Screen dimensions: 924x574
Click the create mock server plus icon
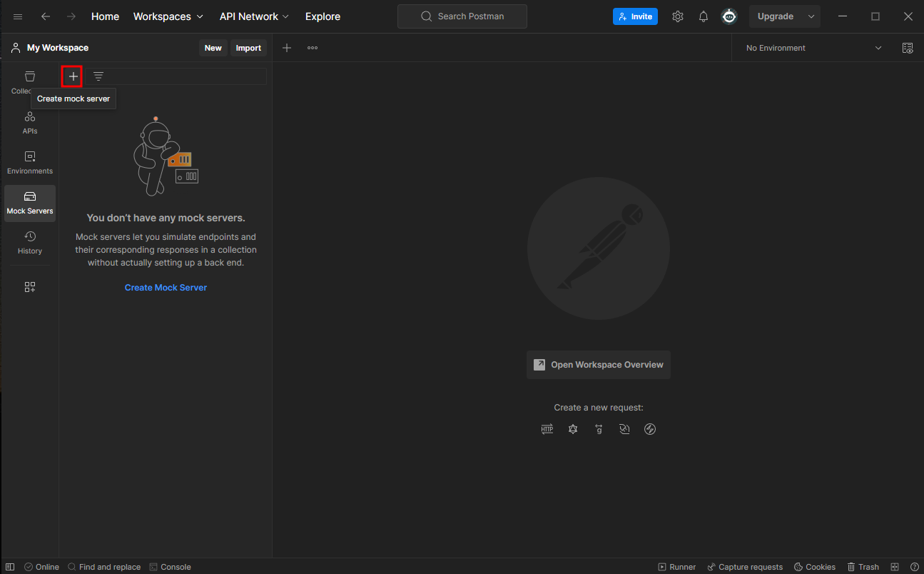coord(72,76)
